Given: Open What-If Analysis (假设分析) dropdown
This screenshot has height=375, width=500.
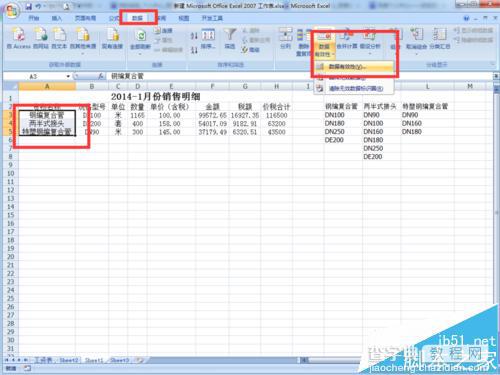Looking at the screenshot, I should [370, 41].
